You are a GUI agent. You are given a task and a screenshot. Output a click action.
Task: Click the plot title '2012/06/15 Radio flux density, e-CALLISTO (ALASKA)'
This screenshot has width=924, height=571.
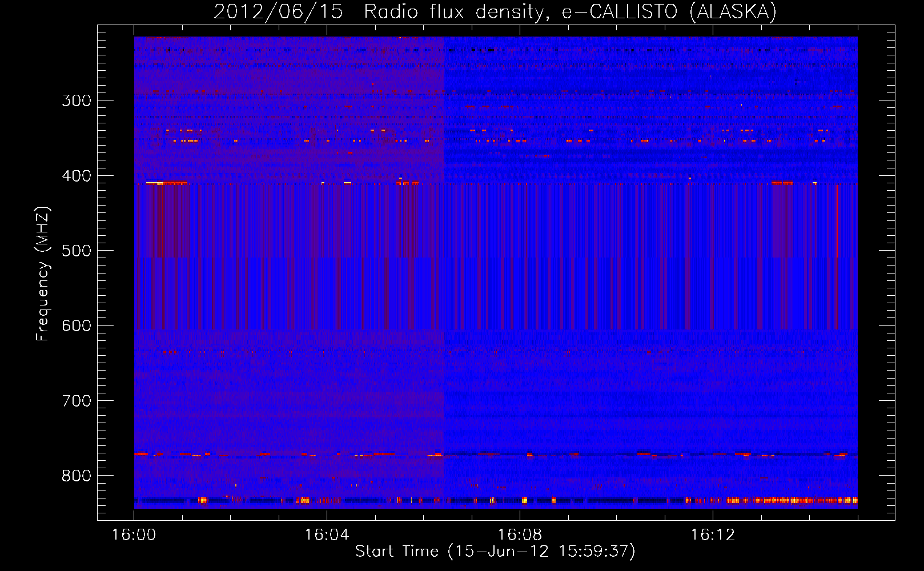coord(495,11)
